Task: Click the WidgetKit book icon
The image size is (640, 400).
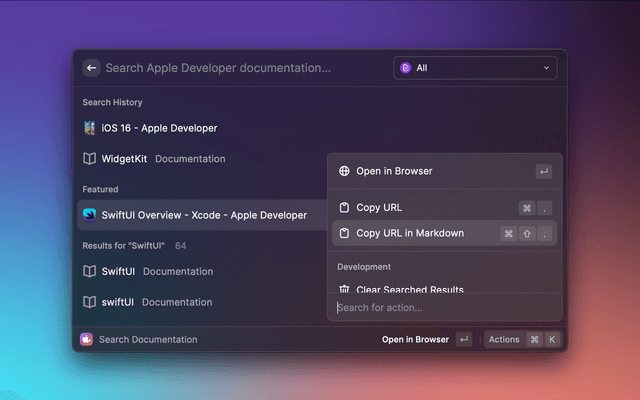Action: [x=90, y=158]
